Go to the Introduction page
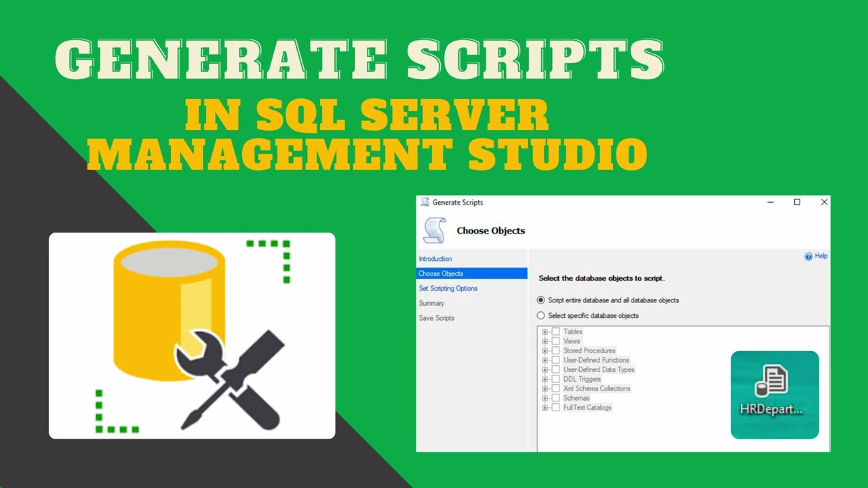 (435, 259)
